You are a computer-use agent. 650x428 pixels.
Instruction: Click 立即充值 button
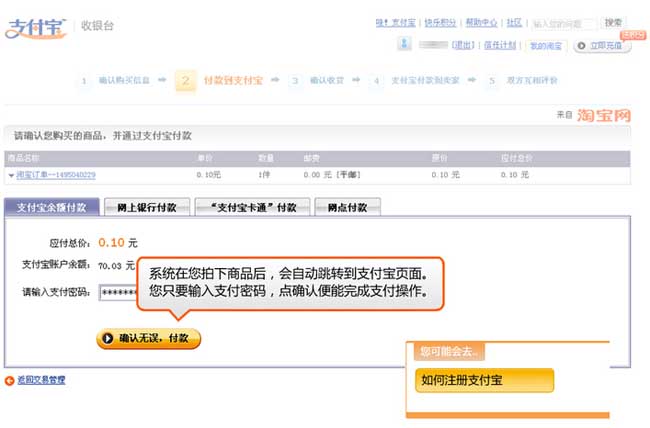point(602,46)
